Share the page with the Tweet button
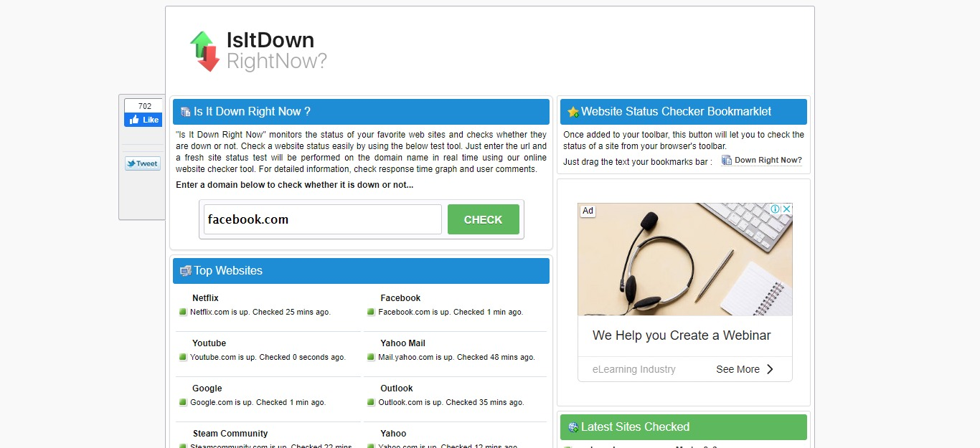980x448 pixels. point(143,163)
